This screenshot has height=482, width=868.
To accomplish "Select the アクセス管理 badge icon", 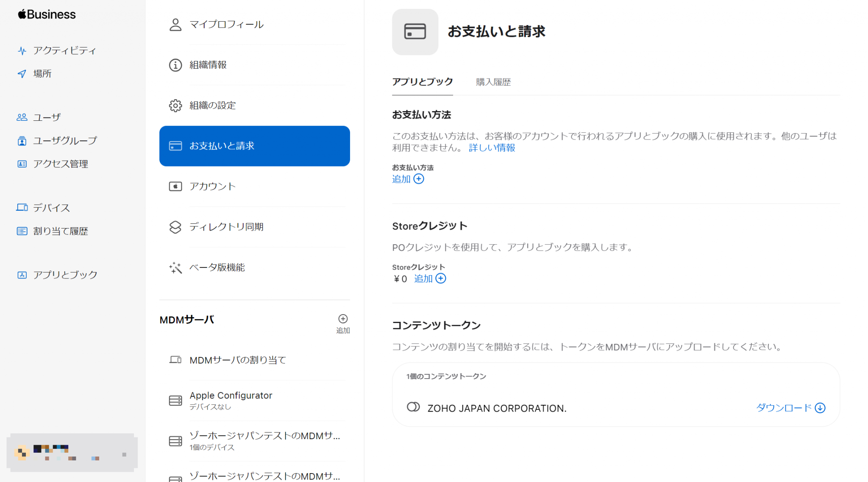I will point(22,164).
